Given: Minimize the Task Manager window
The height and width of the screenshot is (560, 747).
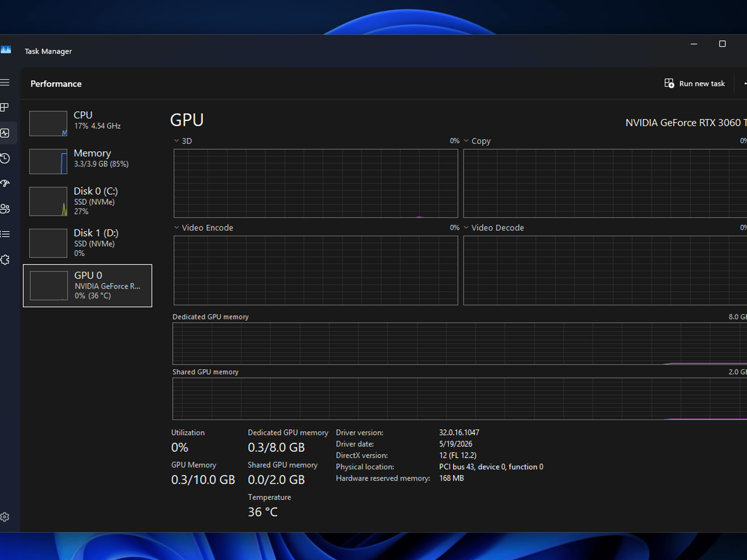Looking at the screenshot, I should 694,44.
